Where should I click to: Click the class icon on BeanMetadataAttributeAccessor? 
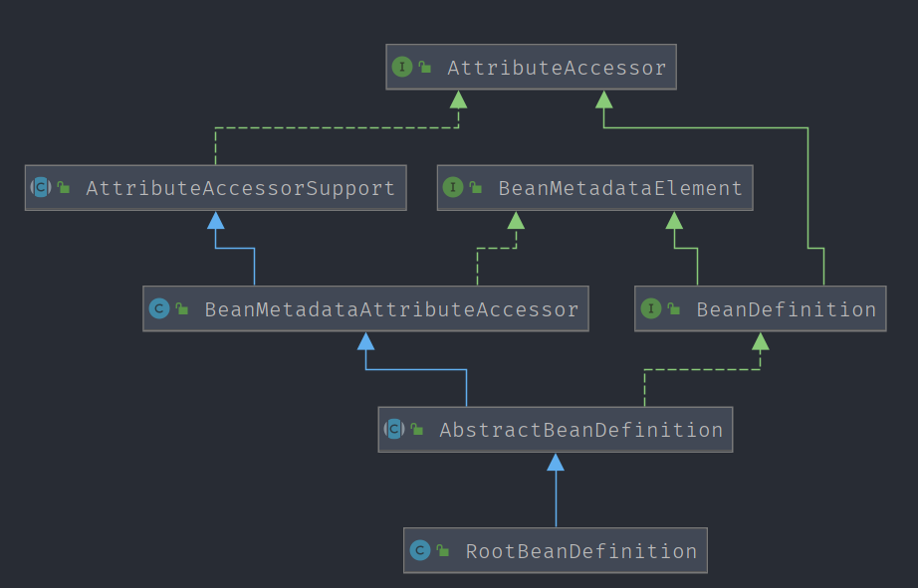pos(158,308)
